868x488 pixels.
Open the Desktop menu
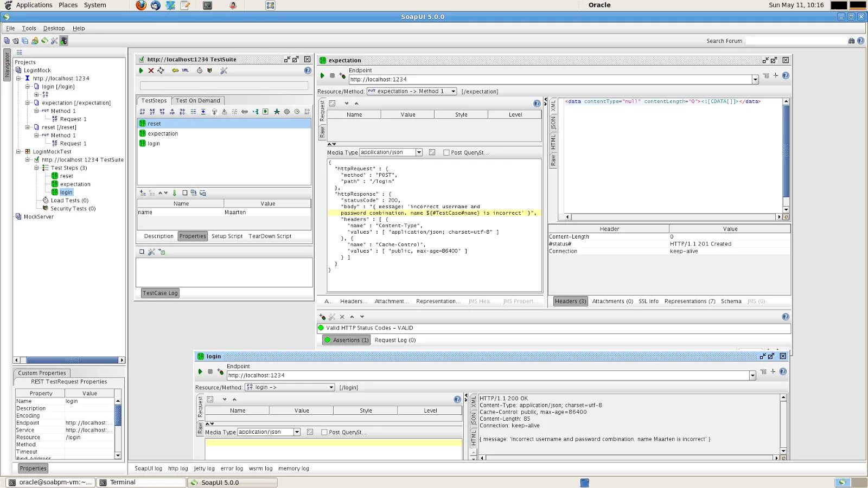(x=54, y=28)
